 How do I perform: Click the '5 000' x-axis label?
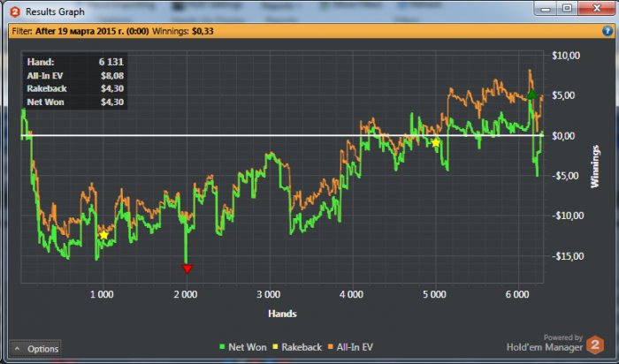[435, 294]
